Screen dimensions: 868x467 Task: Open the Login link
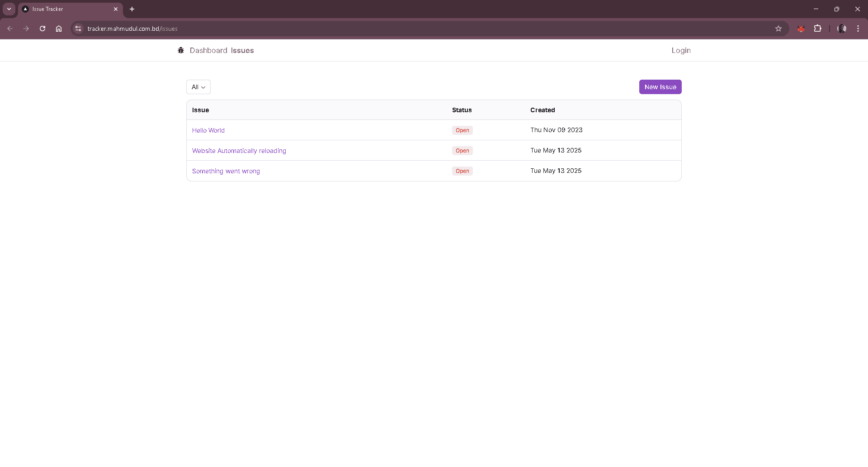(681, 50)
